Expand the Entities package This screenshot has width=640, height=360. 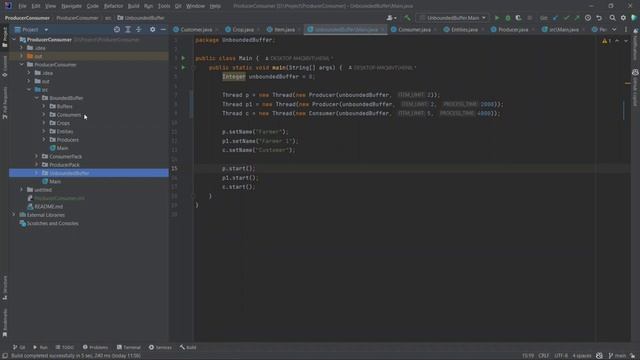tap(44, 131)
